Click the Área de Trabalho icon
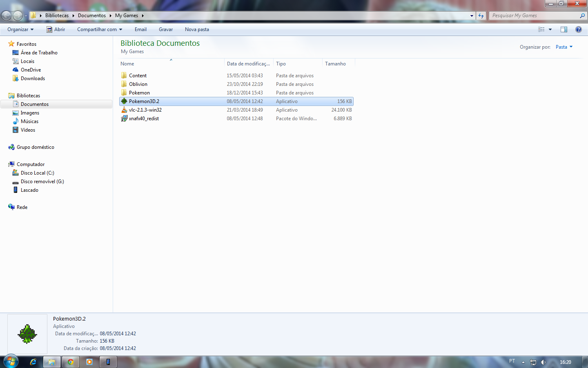The height and width of the screenshot is (368, 588). click(16, 52)
